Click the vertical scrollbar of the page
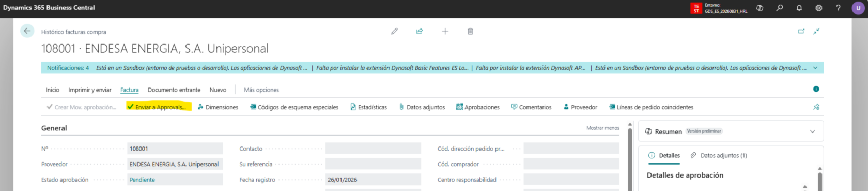 click(x=630, y=158)
